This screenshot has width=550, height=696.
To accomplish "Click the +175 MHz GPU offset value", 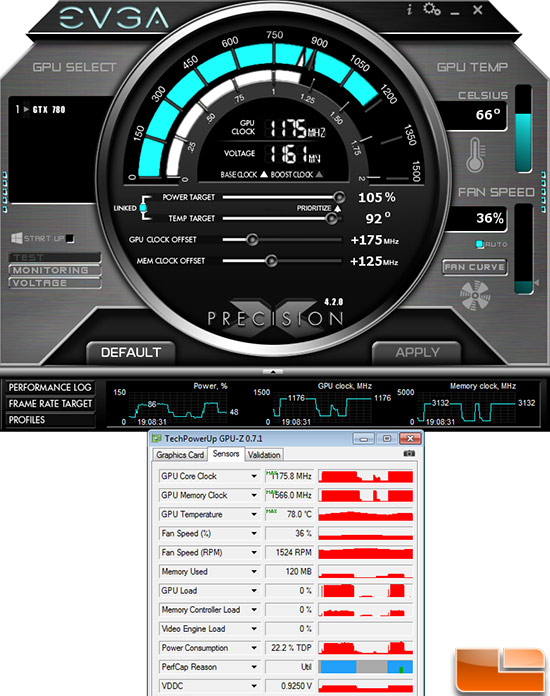I will click(374, 240).
